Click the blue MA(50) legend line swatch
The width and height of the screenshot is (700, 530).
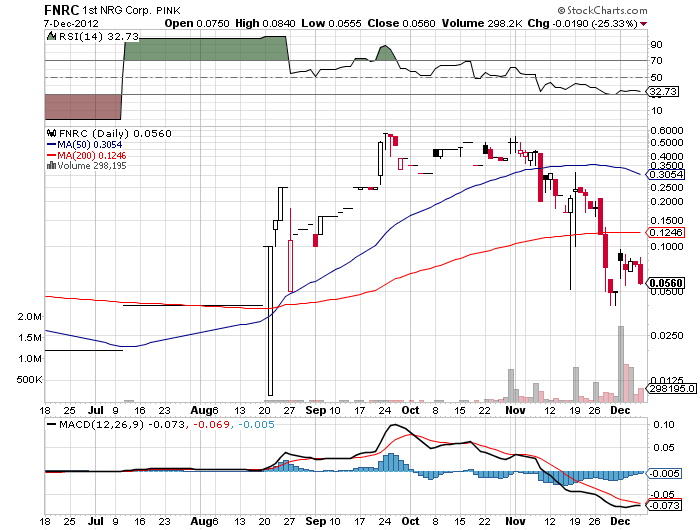(51, 145)
